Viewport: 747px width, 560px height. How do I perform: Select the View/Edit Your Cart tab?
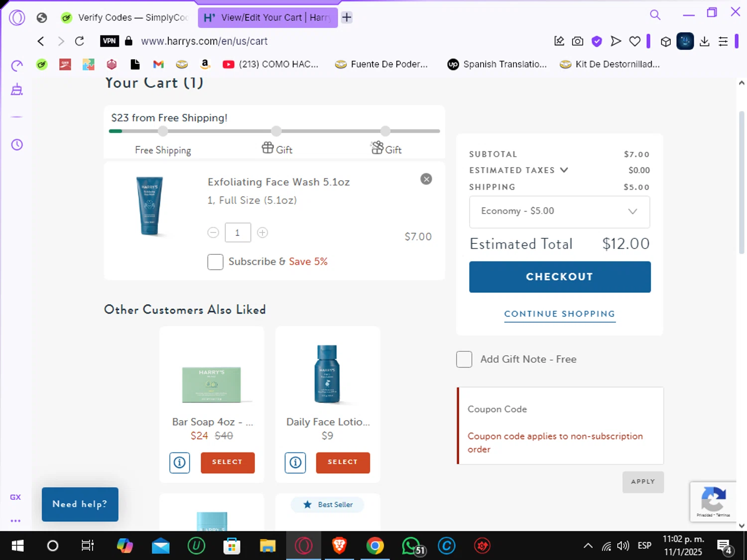tap(267, 18)
